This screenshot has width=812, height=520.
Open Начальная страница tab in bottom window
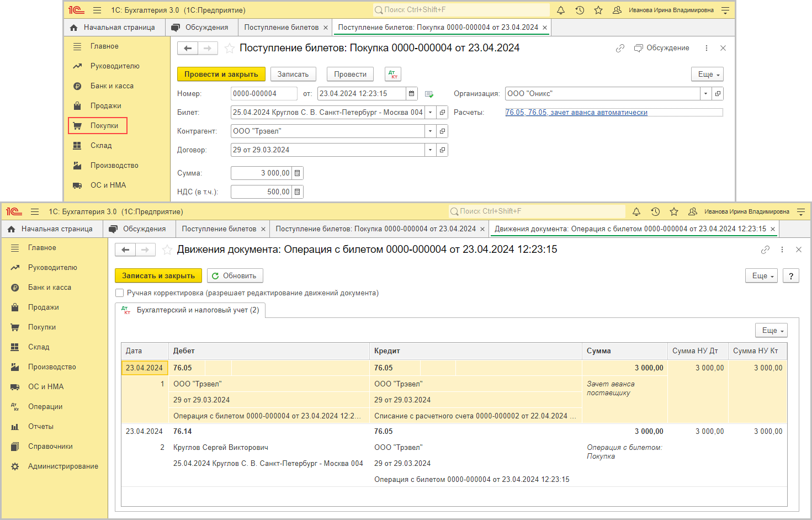point(52,229)
